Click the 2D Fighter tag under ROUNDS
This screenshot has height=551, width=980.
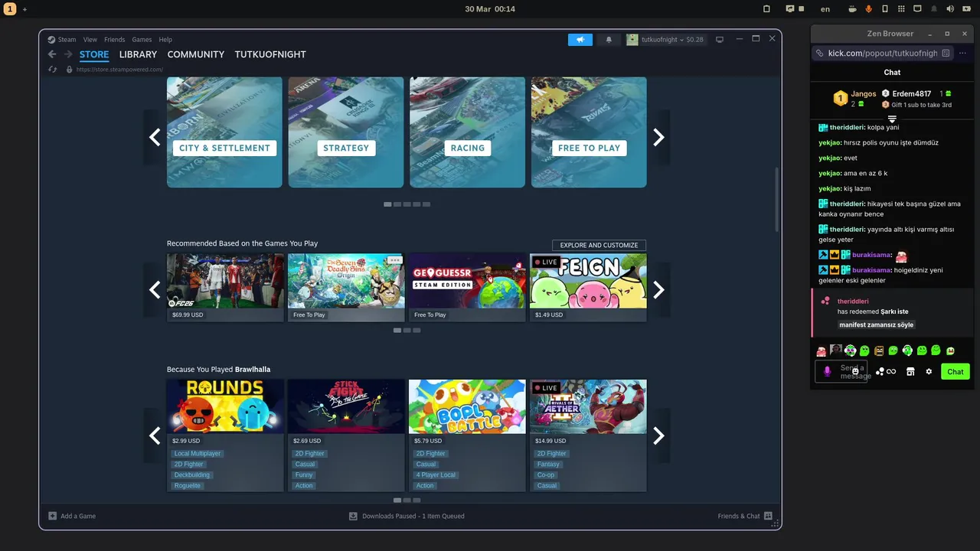pyautogui.click(x=188, y=464)
